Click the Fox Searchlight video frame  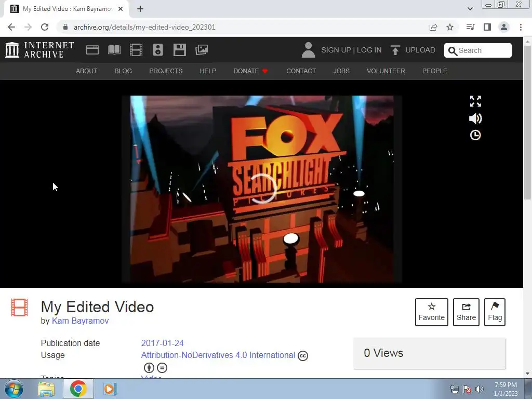(x=262, y=189)
